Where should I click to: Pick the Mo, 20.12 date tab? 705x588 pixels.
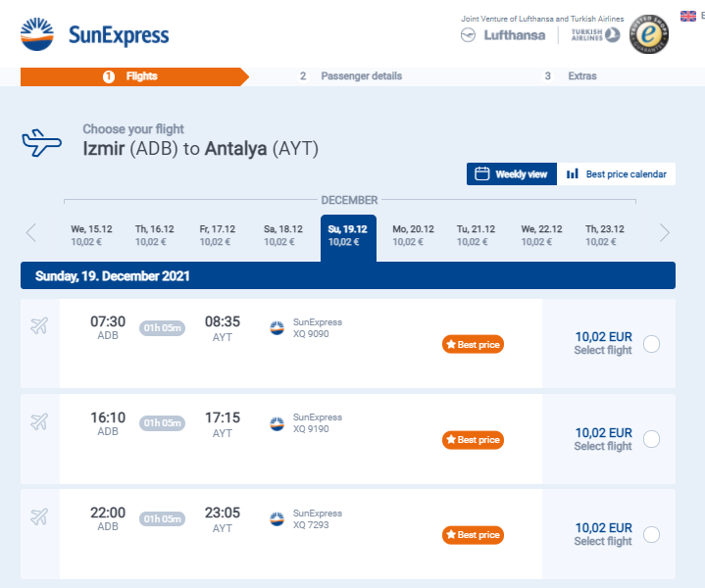point(413,235)
